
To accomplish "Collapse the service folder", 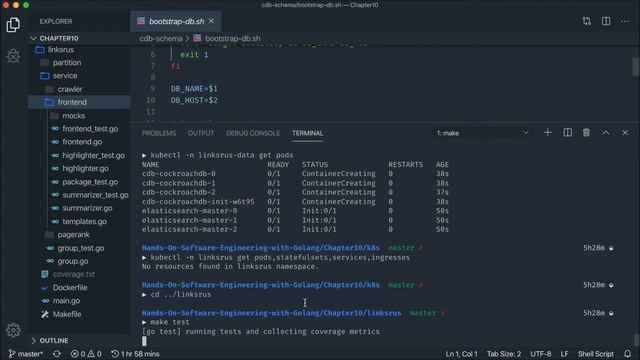I will click(x=65, y=76).
